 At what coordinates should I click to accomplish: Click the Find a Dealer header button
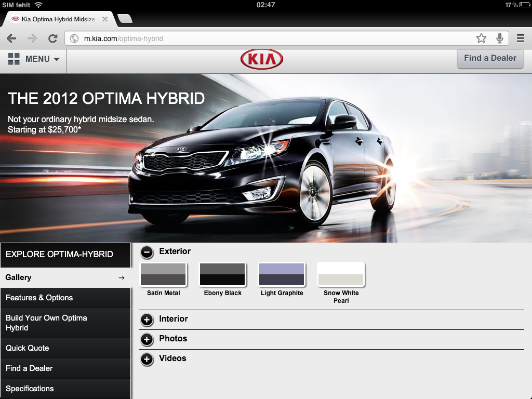click(490, 58)
